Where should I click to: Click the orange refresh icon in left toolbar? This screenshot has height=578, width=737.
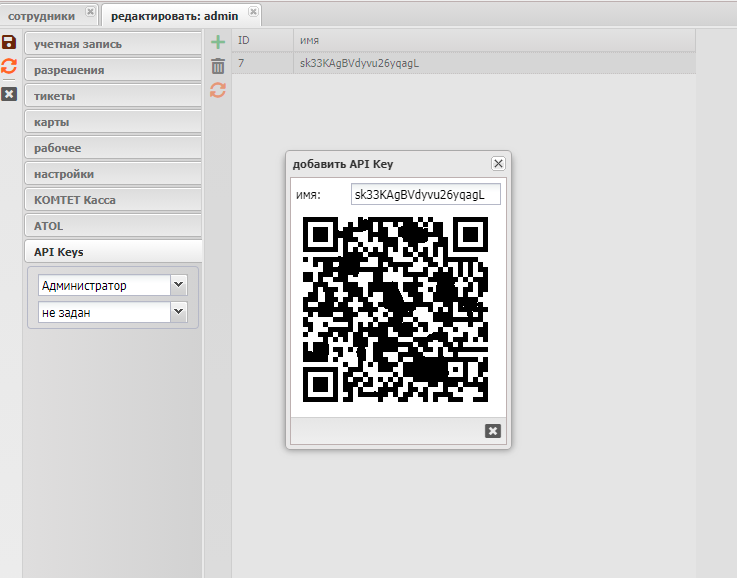coord(9,66)
